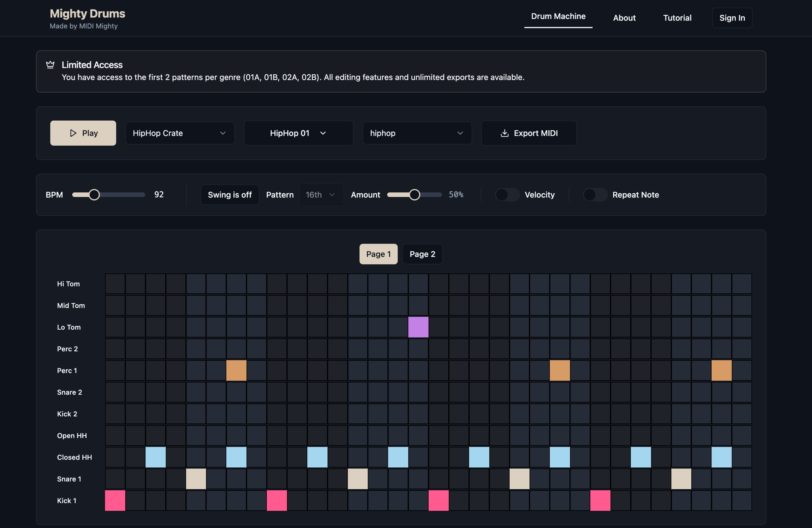Click the Play triangle icon
This screenshot has height=528, width=812.
point(73,133)
